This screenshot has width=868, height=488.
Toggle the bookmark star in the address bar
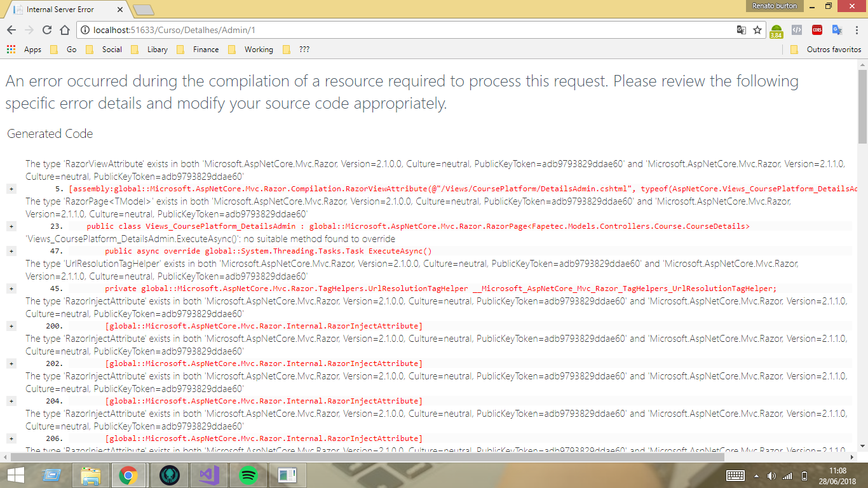(x=756, y=29)
